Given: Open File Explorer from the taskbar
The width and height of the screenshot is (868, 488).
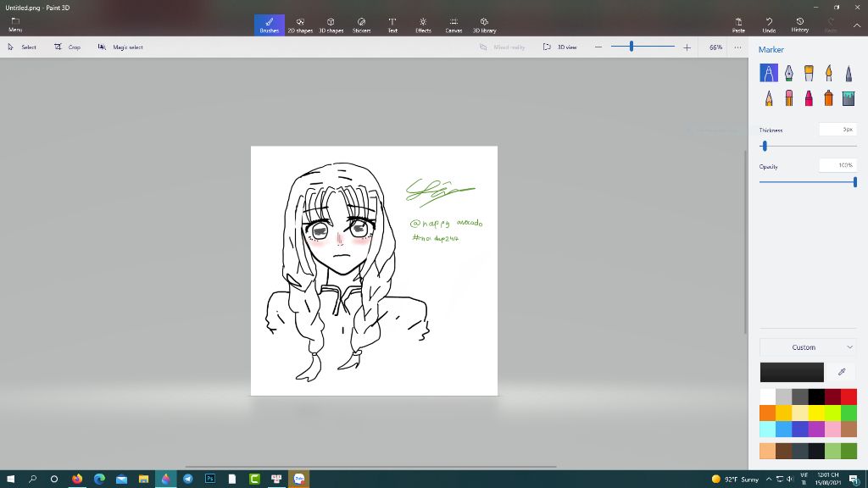Looking at the screenshot, I should (143, 479).
